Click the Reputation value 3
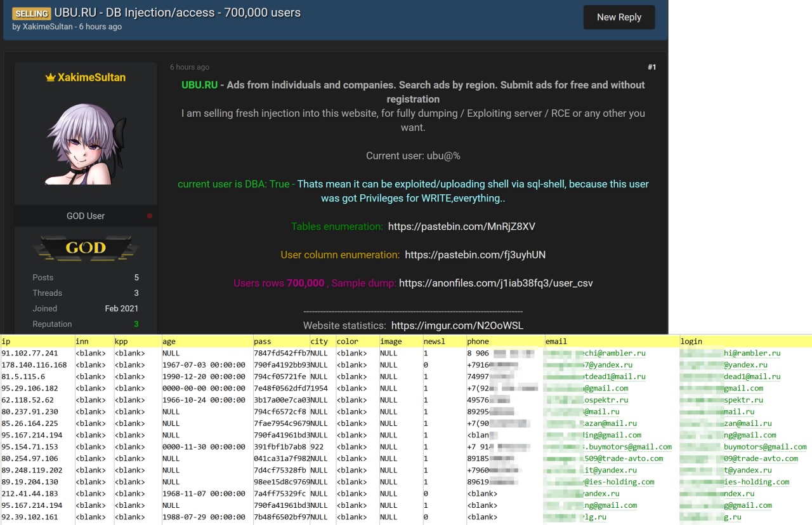 coord(136,324)
